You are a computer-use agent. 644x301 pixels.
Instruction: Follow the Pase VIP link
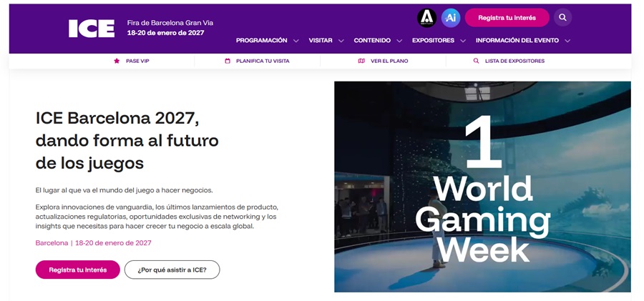point(137,61)
